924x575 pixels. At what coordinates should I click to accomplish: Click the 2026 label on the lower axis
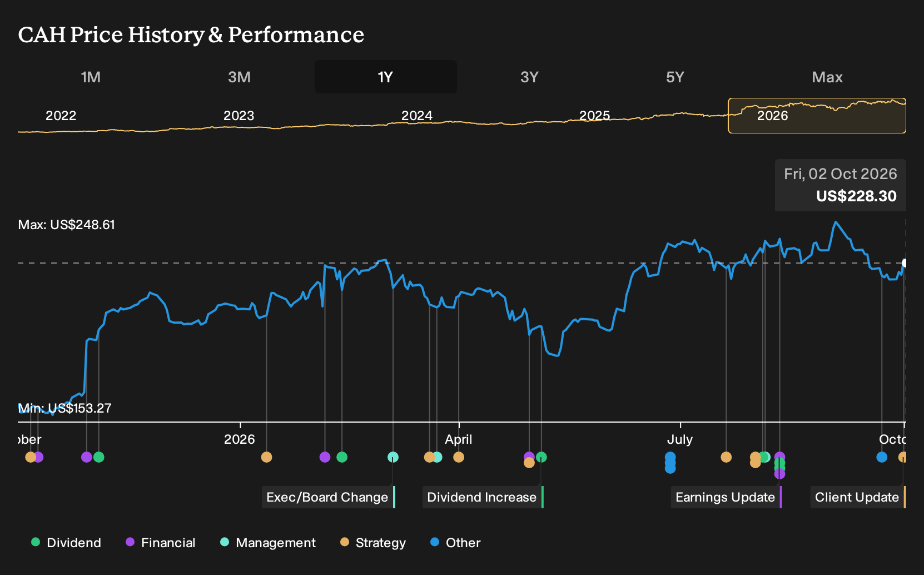point(240,439)
